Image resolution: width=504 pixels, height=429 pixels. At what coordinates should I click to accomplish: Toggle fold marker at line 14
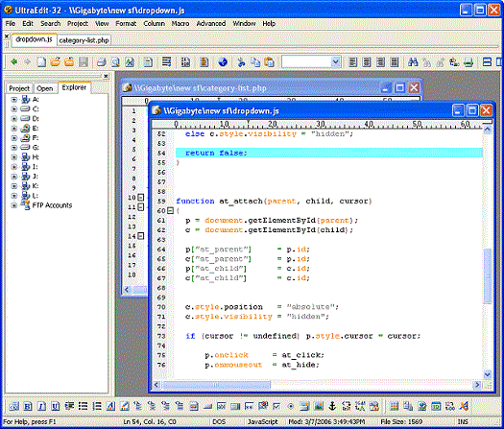[141, 236]
